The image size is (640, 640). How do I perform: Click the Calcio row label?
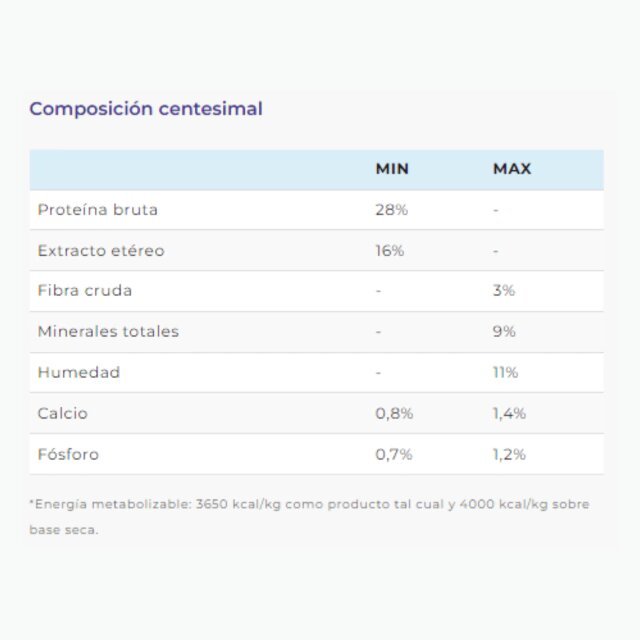coord(63,413)
